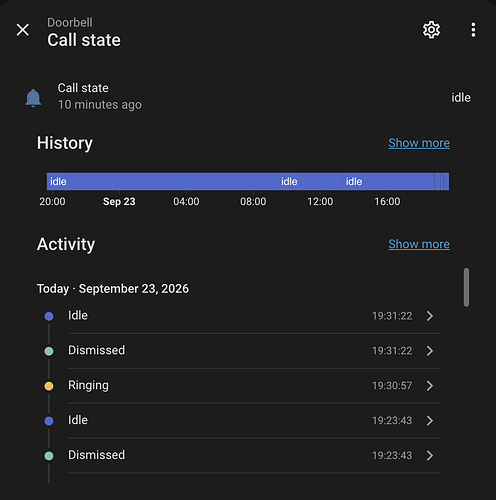The image size is (496, 500).
Task: Expand the Idle entry at 19:31:22
Action: [x=430, y=316]
